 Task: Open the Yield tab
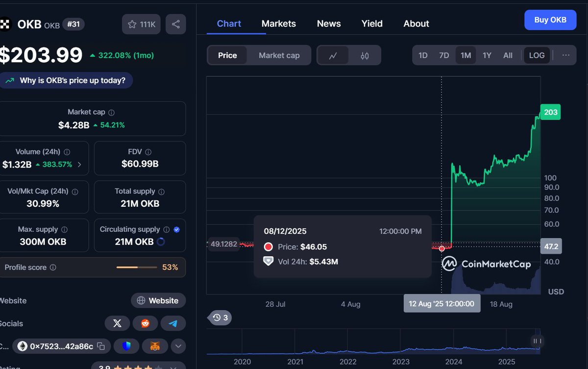372,24
